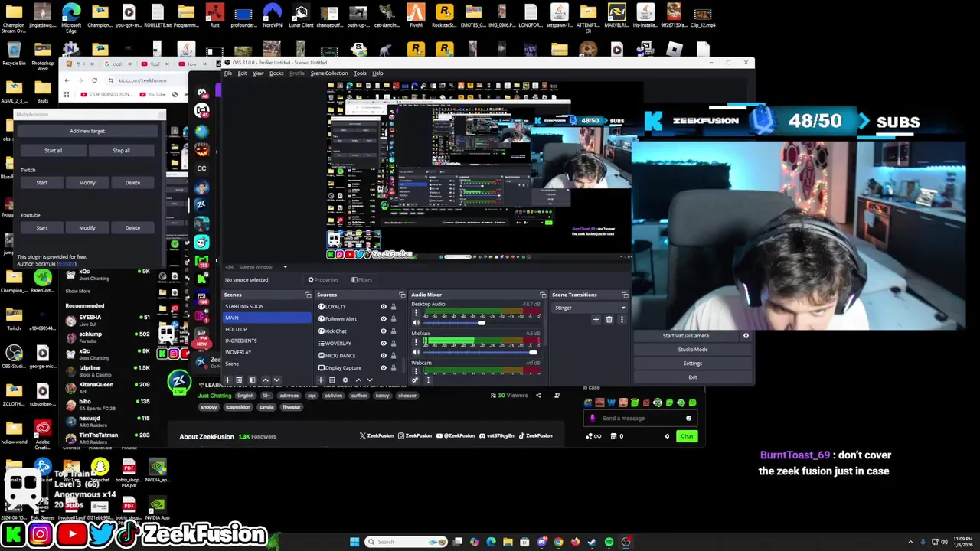This screenshot has height=551, width=980.
Task: Mute Mic/Aux with the speaker icon
Action: tap(416, 352)
